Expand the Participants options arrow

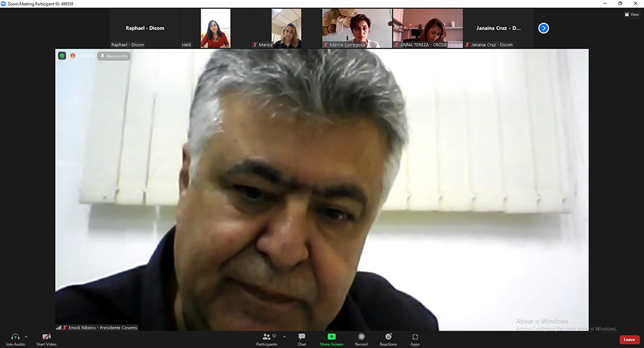point(284,337)
